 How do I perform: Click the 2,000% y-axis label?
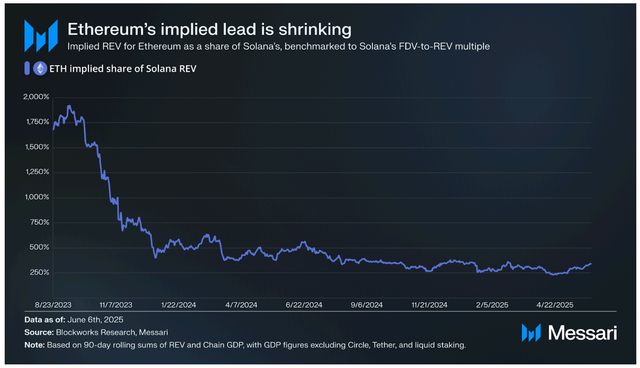pyautogui.click(x=36, y=97)
